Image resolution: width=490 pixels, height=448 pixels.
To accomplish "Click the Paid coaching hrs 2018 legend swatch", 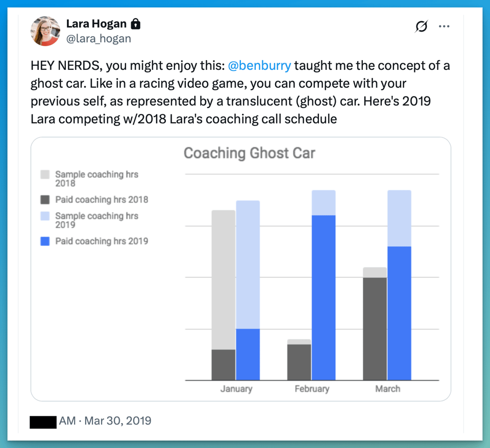I will point(45,200).
